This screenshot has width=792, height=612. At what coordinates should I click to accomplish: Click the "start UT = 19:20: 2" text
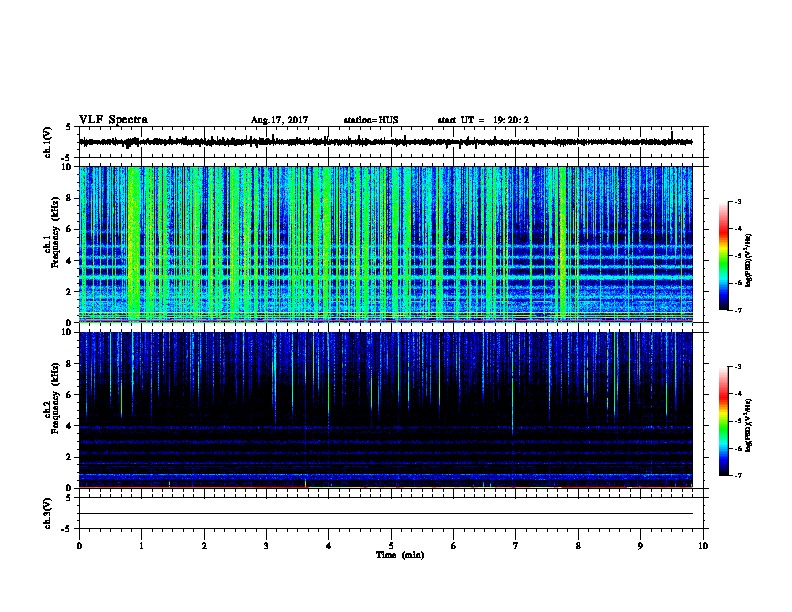click(483, 120)
